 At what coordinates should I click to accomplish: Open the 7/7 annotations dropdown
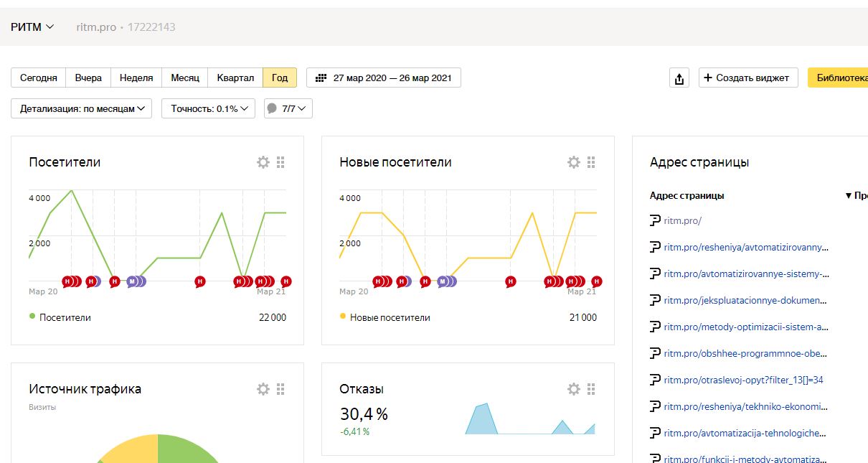tap(288, 108)
